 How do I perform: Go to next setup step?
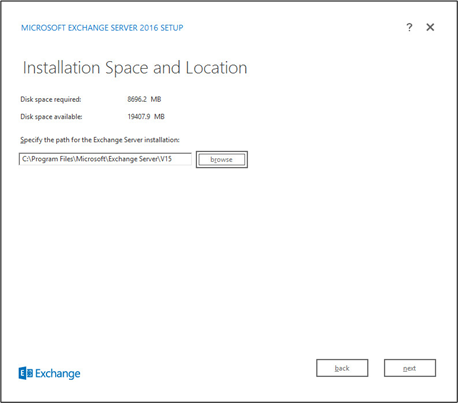410,368
